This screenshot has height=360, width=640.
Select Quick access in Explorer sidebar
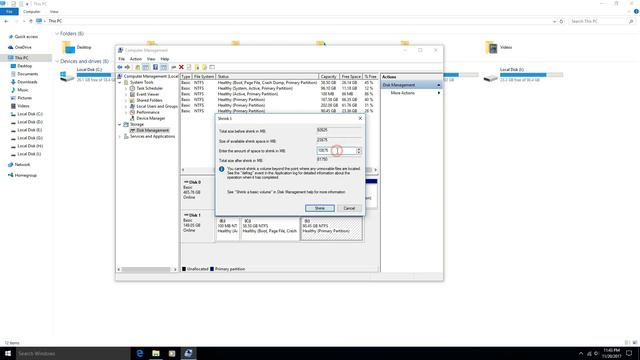coord(26,37)
